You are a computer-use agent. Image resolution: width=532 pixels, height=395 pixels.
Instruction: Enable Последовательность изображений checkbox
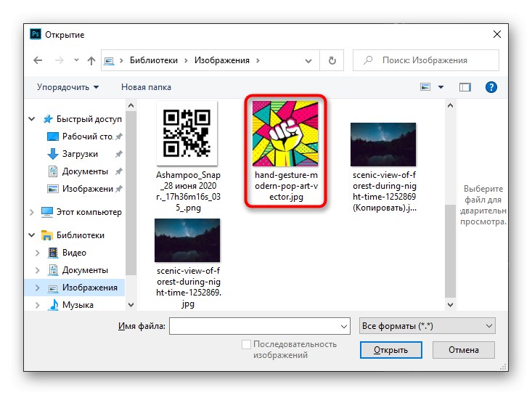tap(246, 344)
